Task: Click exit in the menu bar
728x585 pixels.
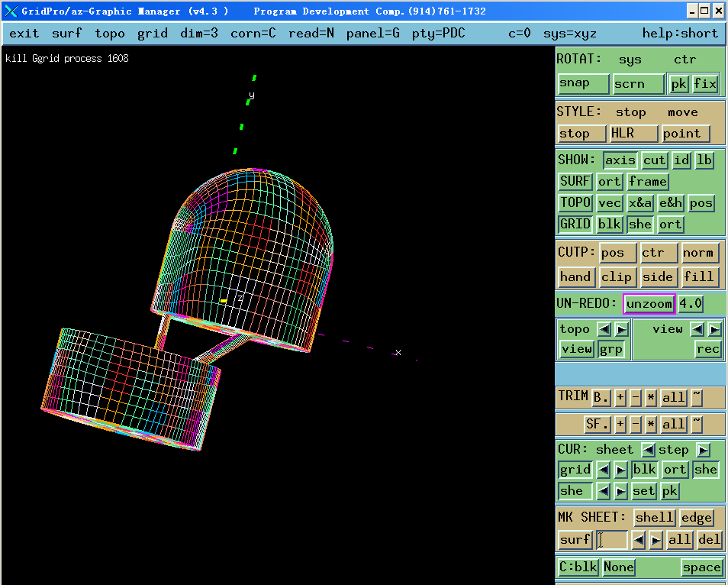Action: pos(24,34)
